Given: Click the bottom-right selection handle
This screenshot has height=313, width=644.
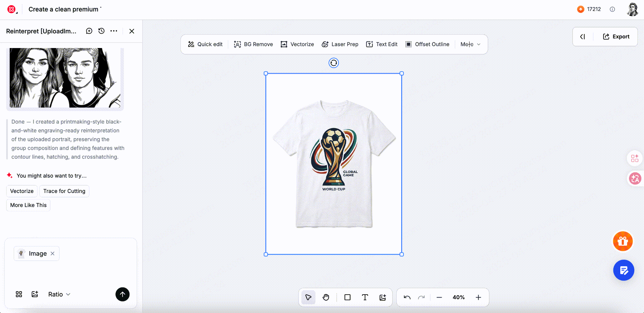Looking at the screenshot, I should point(402,254).
